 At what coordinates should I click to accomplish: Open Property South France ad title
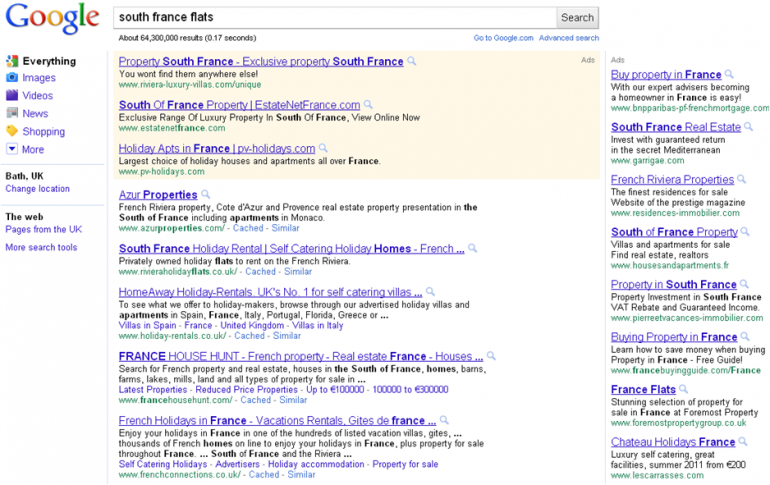click(261, 61)
